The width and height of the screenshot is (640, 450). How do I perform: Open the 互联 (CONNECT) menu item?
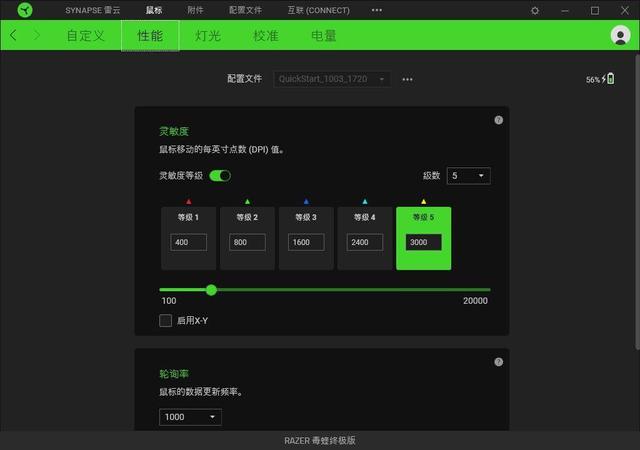point(318,10)
